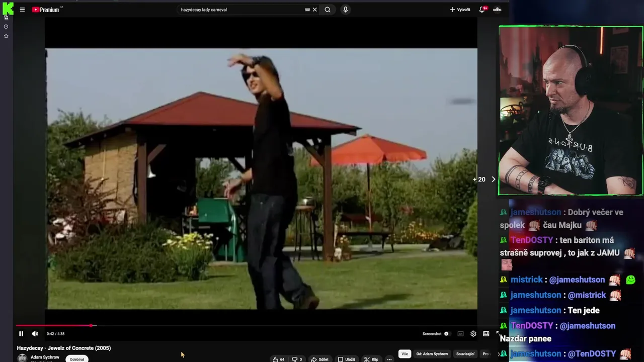Open the account avatar menu

coord(497,10)
